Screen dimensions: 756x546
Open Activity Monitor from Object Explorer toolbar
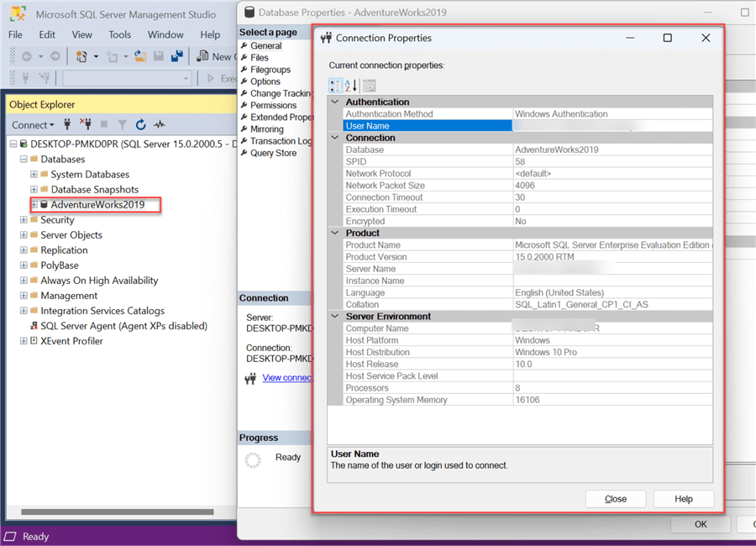(x=159, y=125)
